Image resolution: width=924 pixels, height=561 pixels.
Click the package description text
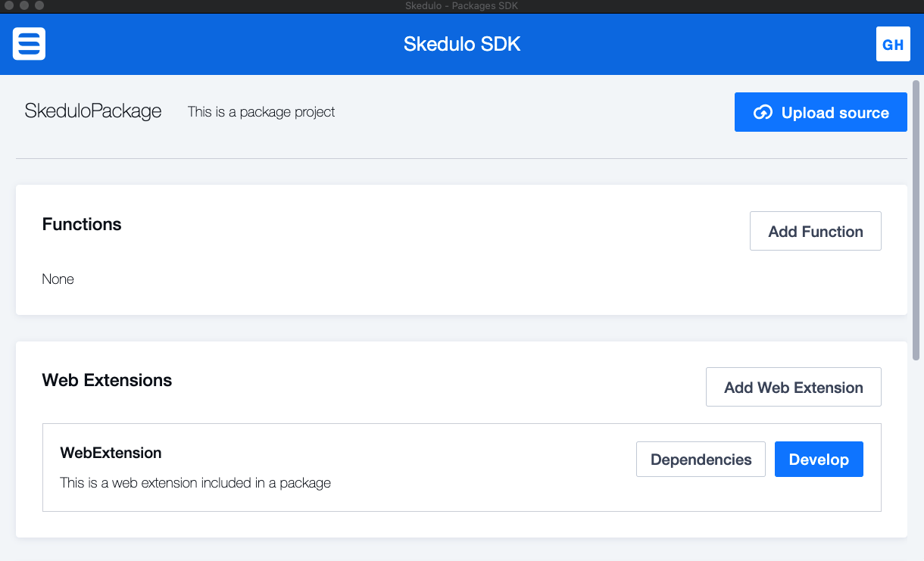261,111
